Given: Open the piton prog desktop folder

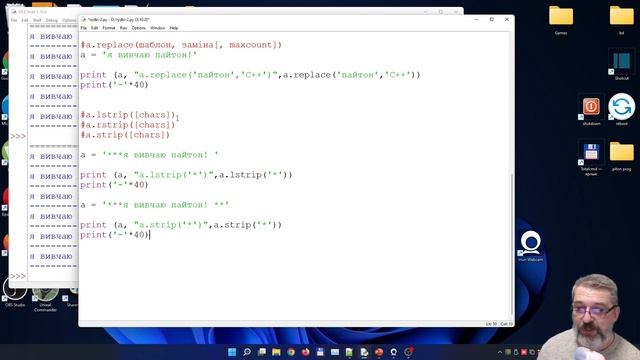Looking at the screenshot, I should pyautogui.click(x=622, y=156).
